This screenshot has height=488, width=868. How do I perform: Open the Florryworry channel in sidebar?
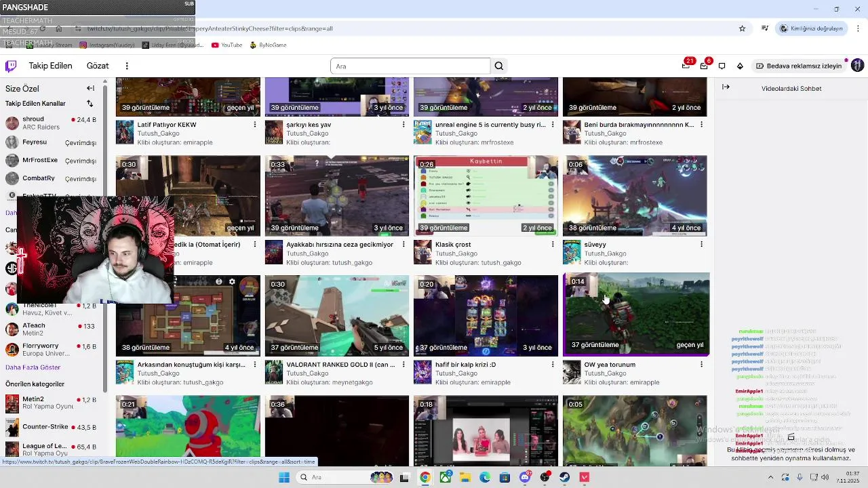[51, 349]
